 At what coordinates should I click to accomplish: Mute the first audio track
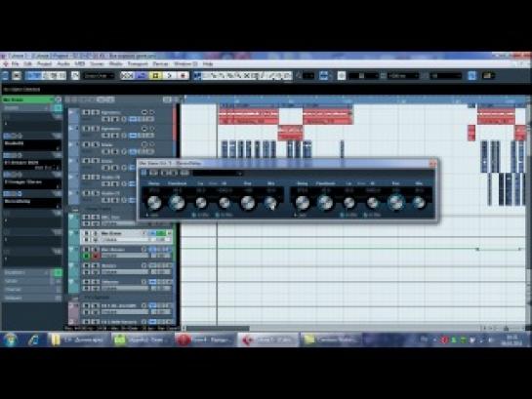(86, 112)
